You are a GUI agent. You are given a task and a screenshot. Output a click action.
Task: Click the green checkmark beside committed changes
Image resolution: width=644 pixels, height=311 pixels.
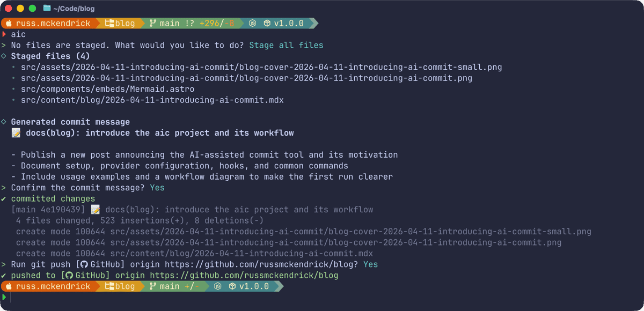point(4,199)
